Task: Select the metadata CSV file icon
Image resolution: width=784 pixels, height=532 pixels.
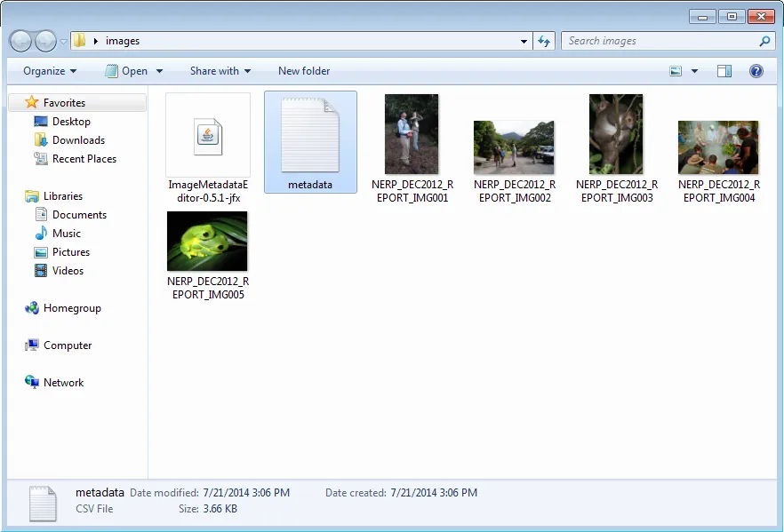Action: (x=310, y=135)
